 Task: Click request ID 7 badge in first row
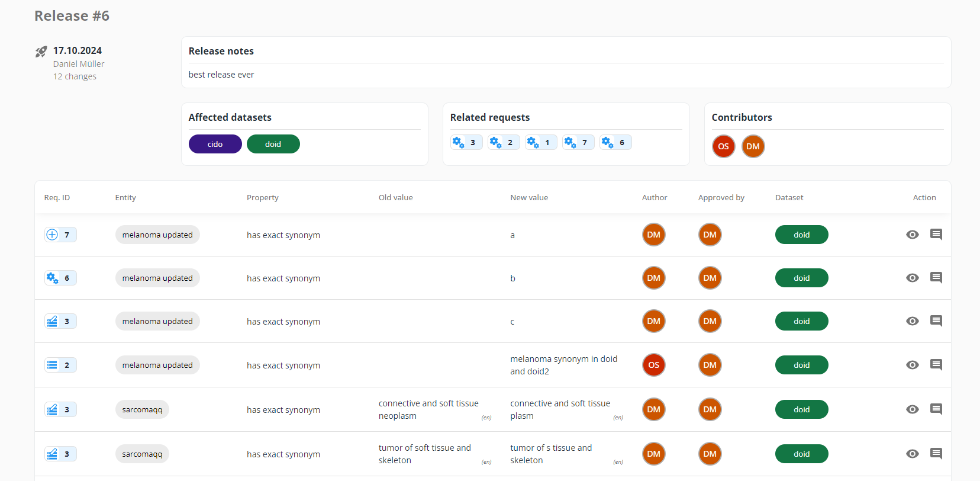pos(60,235)
